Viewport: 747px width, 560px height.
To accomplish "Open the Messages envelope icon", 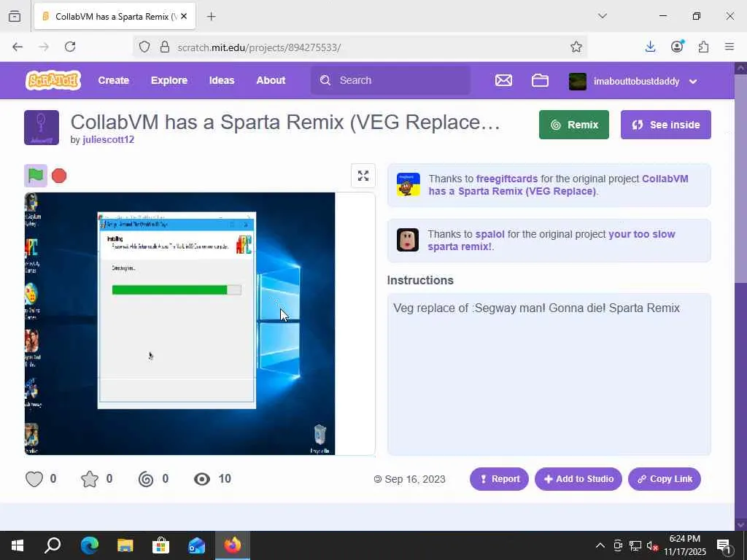I will (x=503, y=80).
